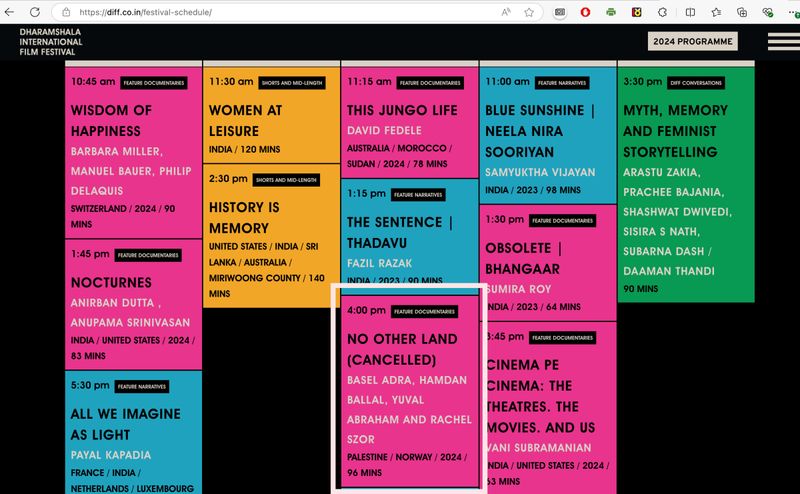The width and height of the screenshot is (800, 494).
Task: Bookmark this page with the star icon
Action: [x=528, y=12]
